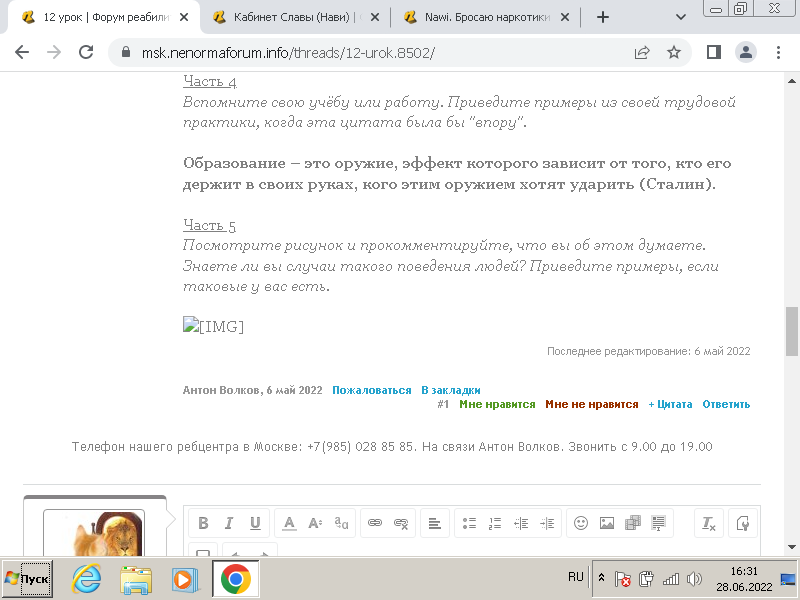Toggle underline formatting in the reply editor

click(254, 523)
